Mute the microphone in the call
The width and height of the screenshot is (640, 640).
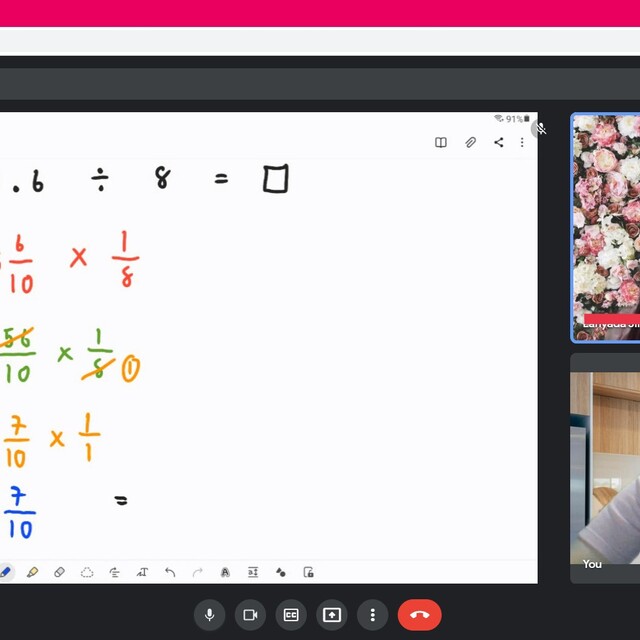209,615
